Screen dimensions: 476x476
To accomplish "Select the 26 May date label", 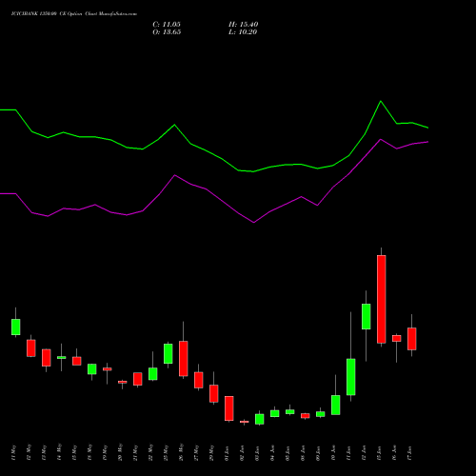I will [182, 453].
